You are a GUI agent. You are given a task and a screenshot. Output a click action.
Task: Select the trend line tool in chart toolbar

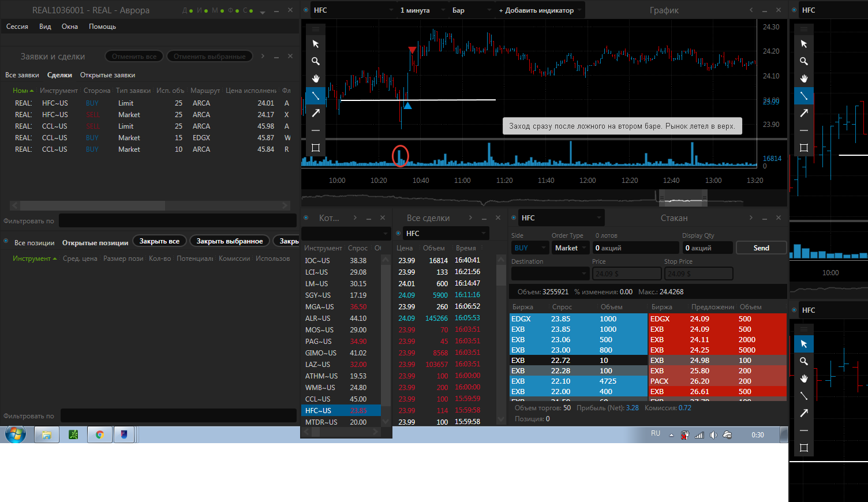pyautogui.click(x=315, y=96)
